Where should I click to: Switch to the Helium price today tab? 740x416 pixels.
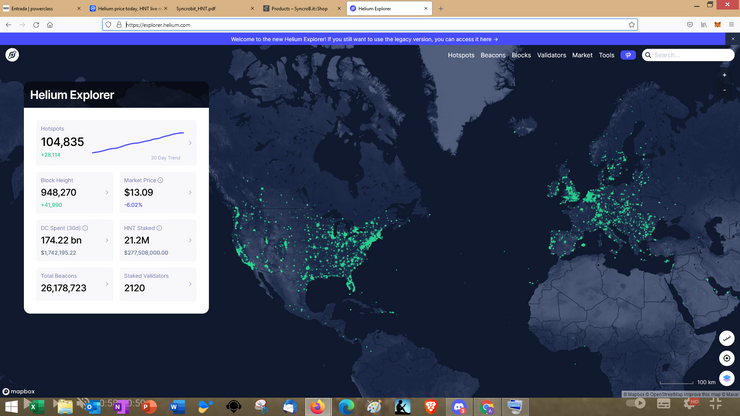(128, 8)
